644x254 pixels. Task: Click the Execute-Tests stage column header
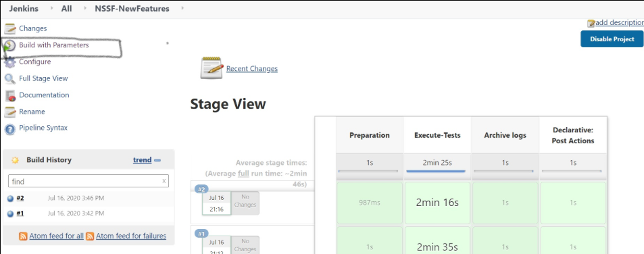pyautogui.click(x=437, y=135)
